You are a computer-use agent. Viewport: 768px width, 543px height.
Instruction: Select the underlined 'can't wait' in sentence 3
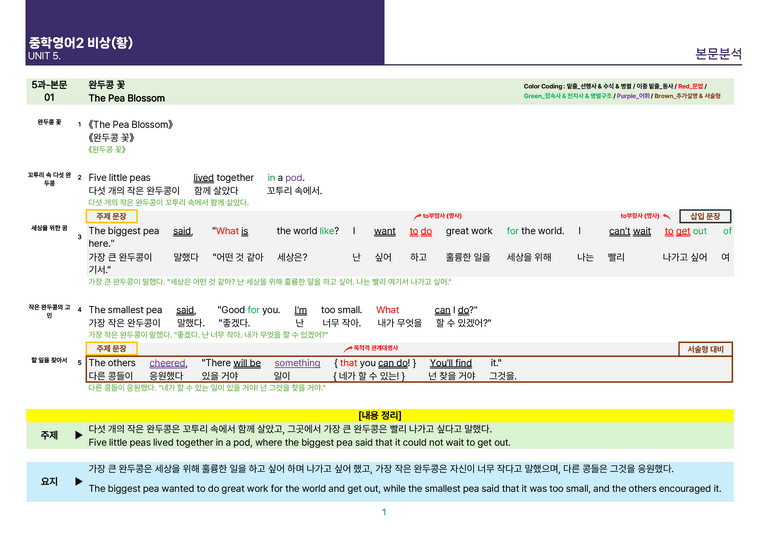(x=630, y=231)
